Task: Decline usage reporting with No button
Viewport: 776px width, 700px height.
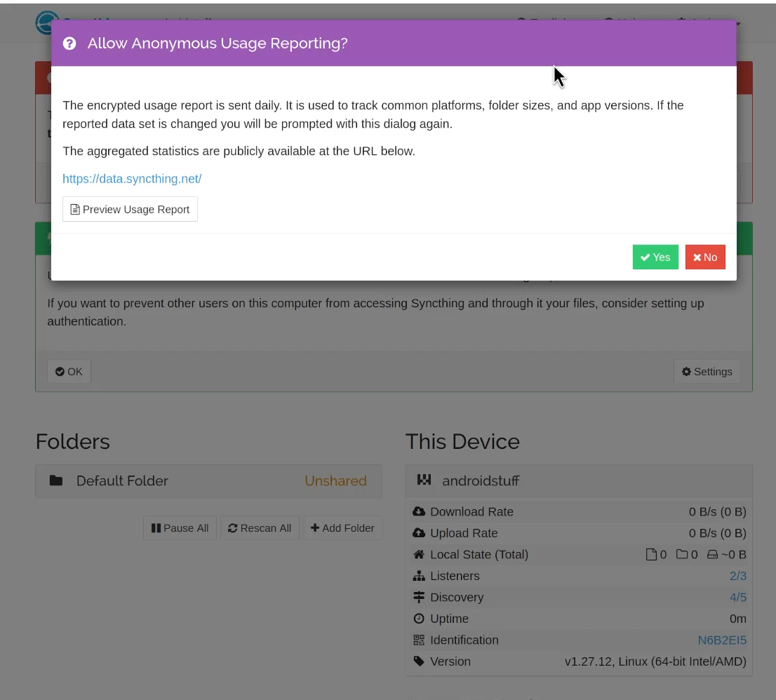Action: tap(705, 257)
